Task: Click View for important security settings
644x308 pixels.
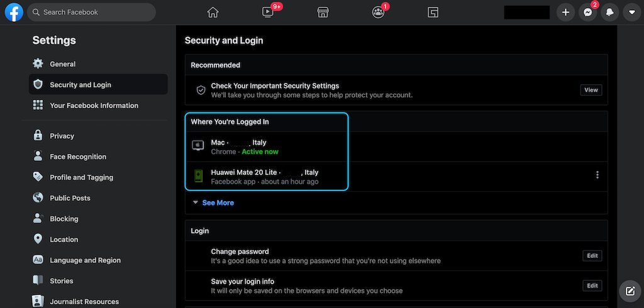Action: 591,90
